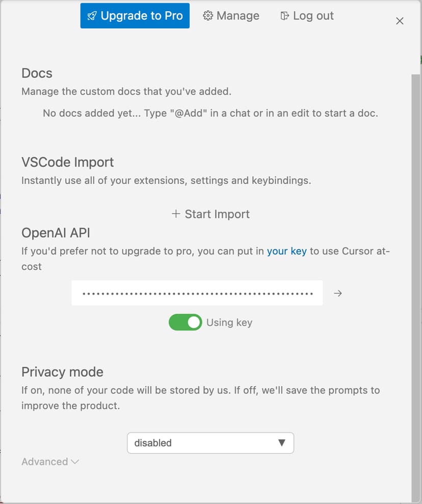The width and height of the screenshot is (422, 504).
Task: Click the white knob of key toggle
Action: click(194, 322)
